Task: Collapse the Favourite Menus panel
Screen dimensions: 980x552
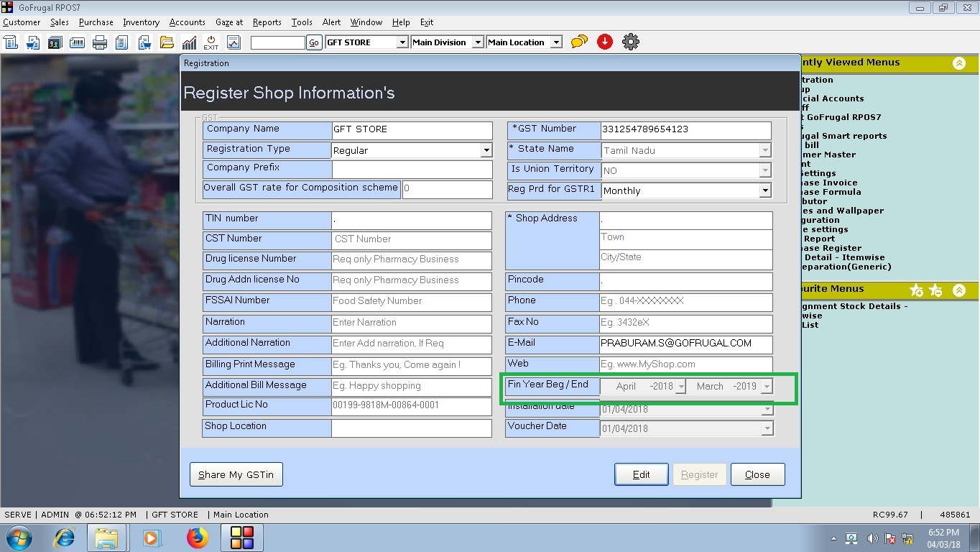Action: point(959,290)
